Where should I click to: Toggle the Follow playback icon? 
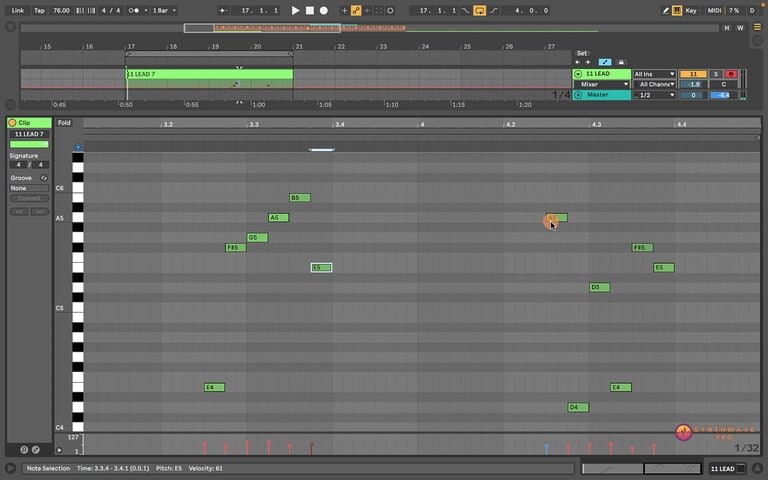[x=223, y=10]
